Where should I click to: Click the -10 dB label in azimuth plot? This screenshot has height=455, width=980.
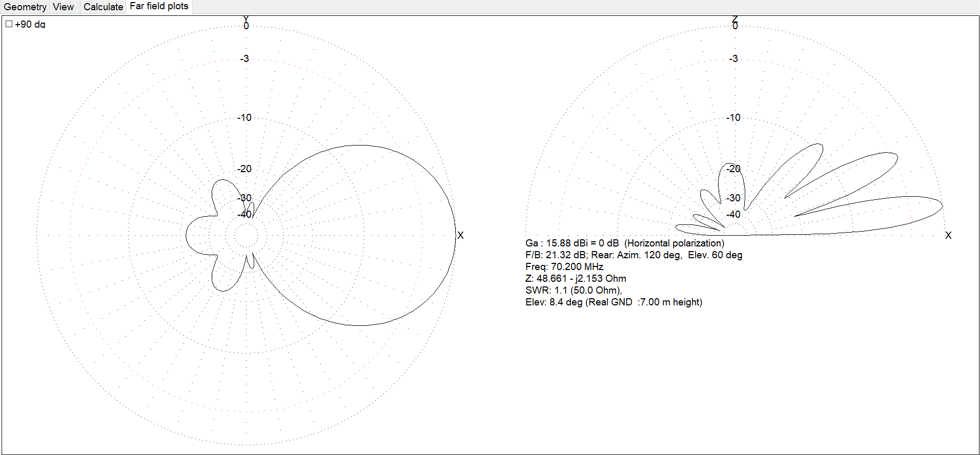[x=244, y=118]
